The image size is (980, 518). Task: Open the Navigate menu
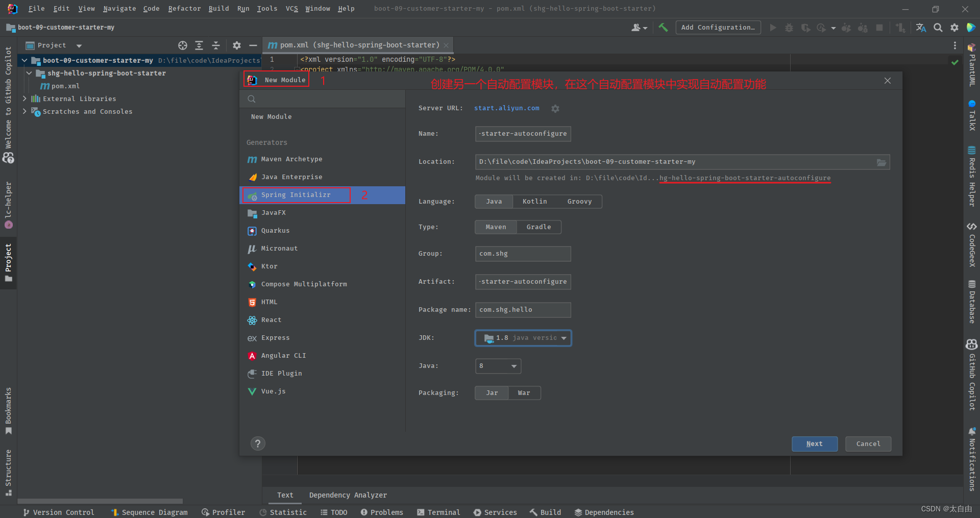click(119, 9)
